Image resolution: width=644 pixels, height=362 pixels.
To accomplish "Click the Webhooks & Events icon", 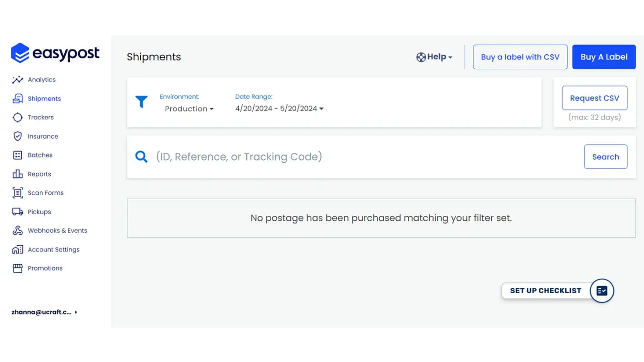I will [x=18, y=231].
